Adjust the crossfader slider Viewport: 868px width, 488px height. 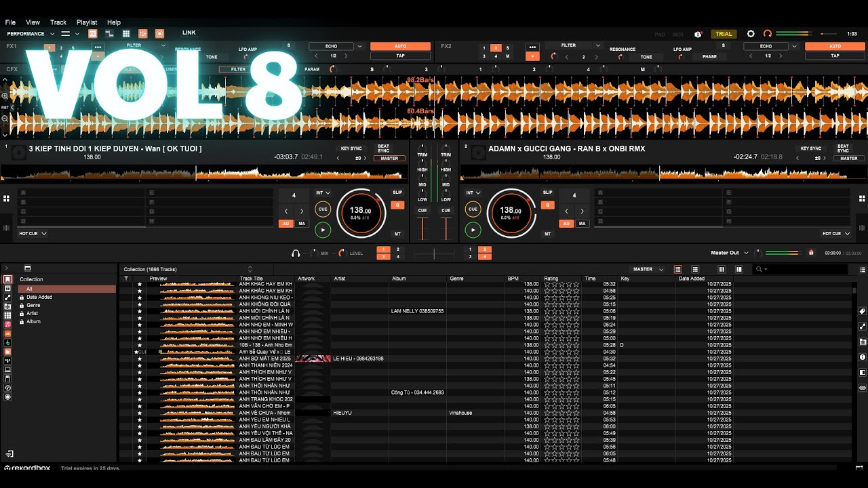434,253
